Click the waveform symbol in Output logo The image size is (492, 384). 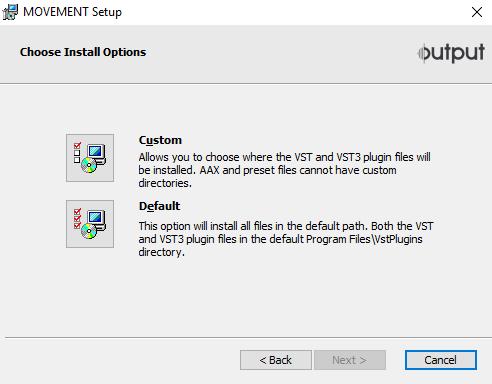tap(423, 53)
